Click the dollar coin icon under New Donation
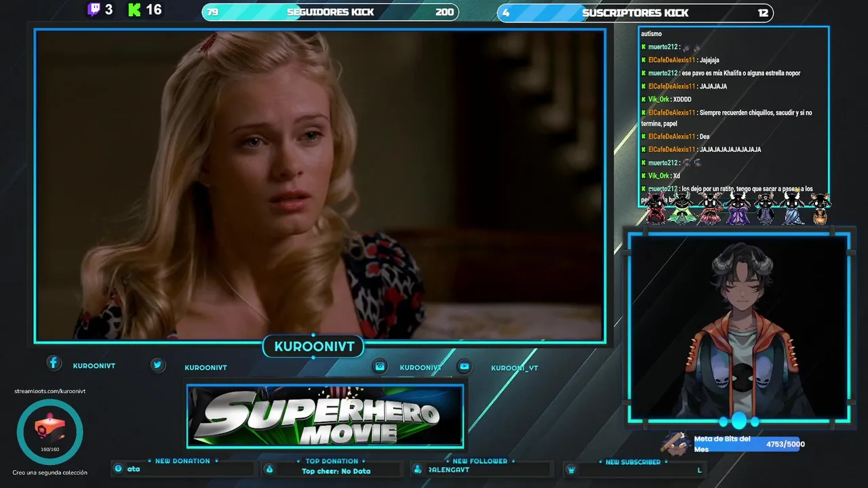This screenshot has width=868, height=488. [x=119, y=468]
